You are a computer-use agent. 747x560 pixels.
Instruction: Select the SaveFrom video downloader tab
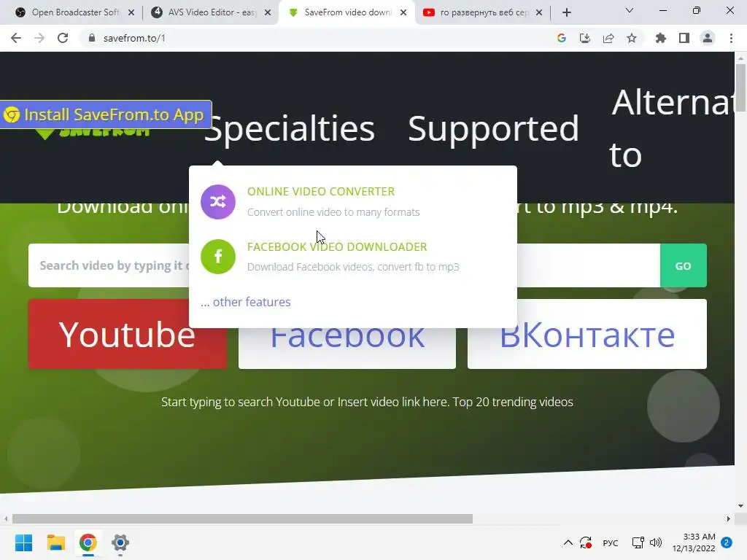(347, 12)
